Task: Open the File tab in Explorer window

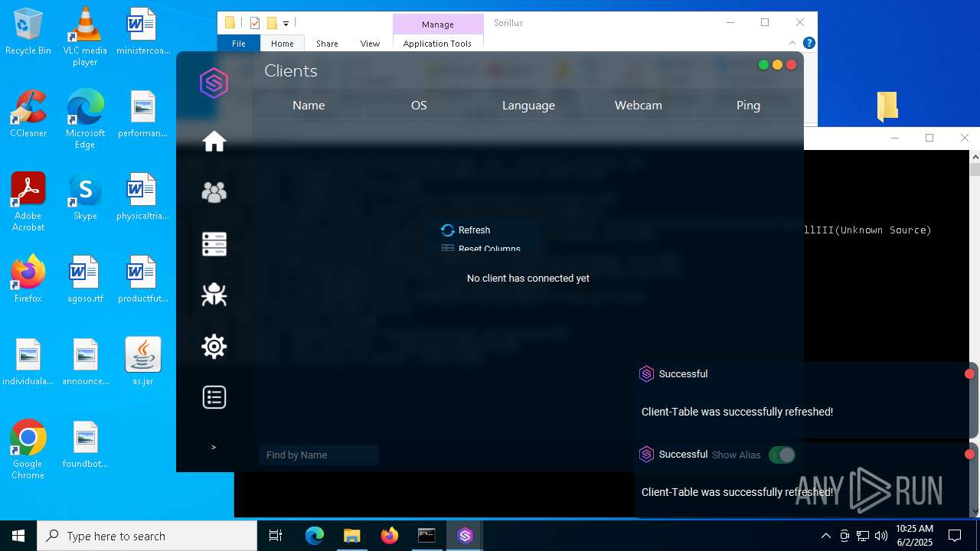Action: (239, 44)
